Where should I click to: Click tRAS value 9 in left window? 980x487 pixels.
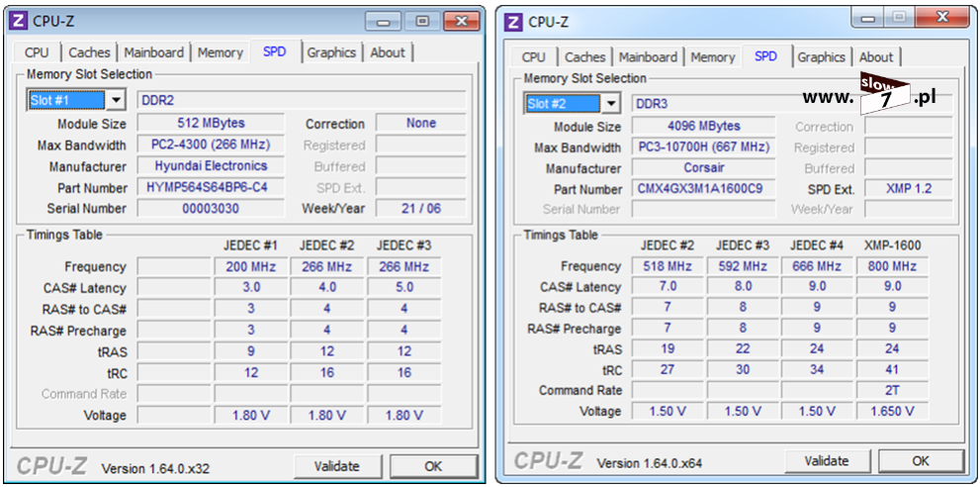[250, 351]
